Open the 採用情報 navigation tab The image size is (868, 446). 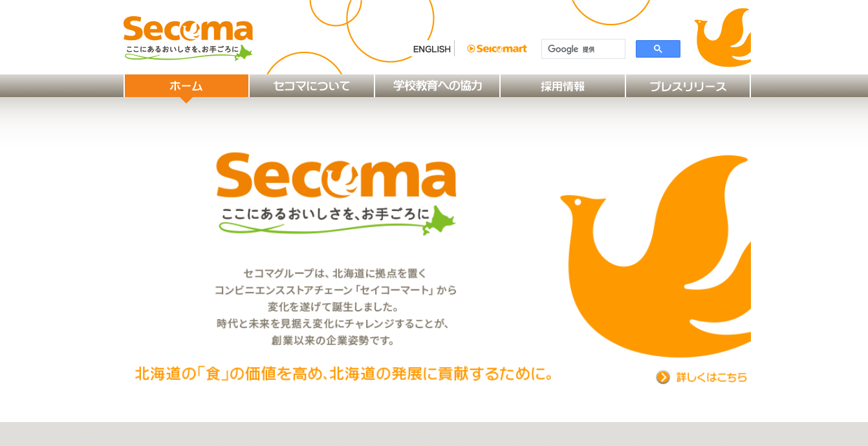(x=563, y=86)
